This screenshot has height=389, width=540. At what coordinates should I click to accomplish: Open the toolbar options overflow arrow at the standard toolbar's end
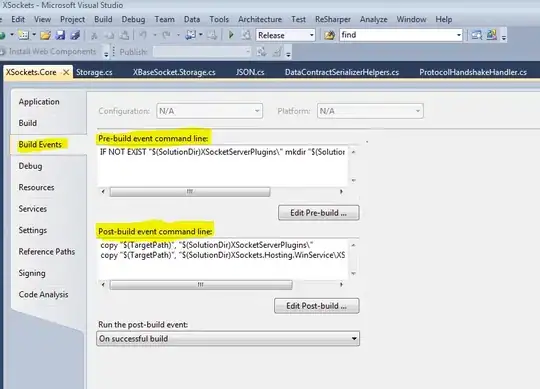(503, 37)
